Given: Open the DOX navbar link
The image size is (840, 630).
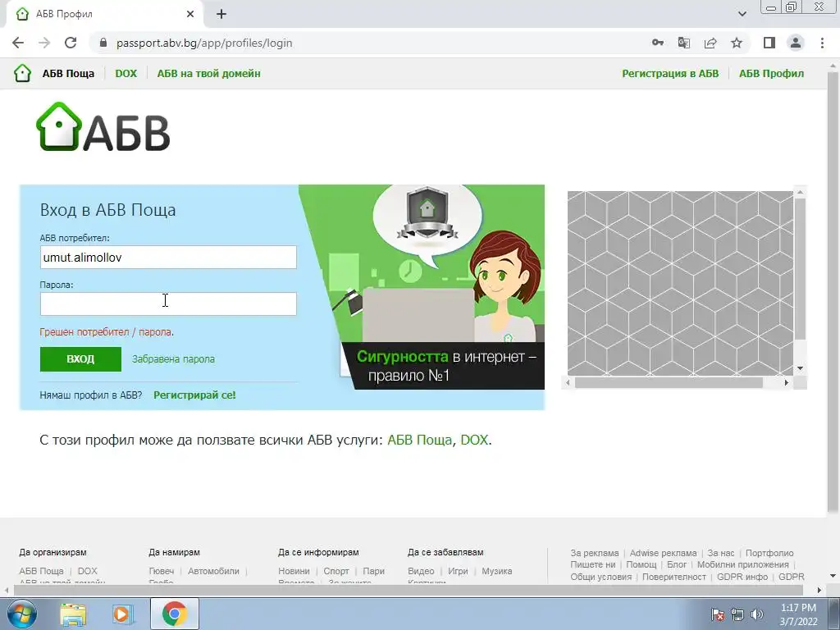Looking at the screenshot, I should pos(126,73).
